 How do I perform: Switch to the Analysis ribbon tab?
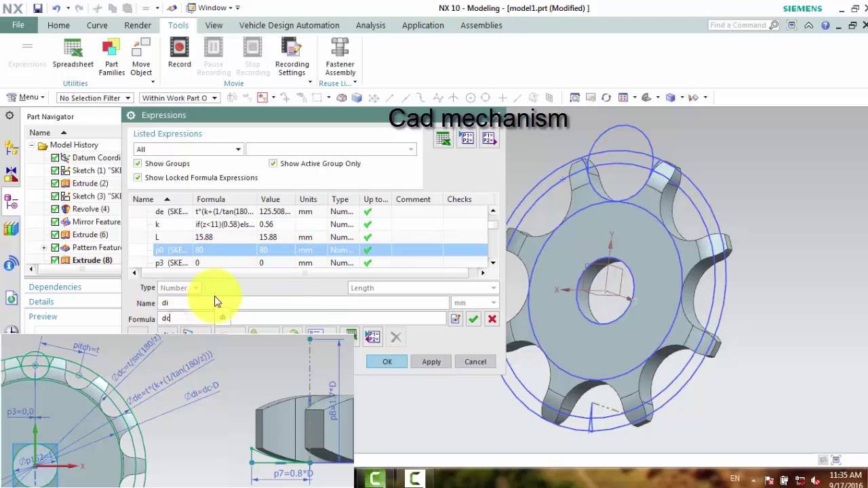(370, 25)
